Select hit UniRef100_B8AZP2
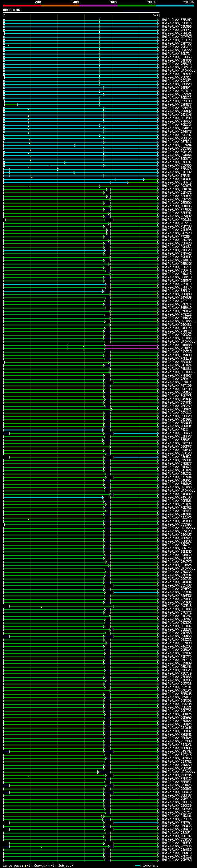Viewport: 197px width, 868px height. 177,50
